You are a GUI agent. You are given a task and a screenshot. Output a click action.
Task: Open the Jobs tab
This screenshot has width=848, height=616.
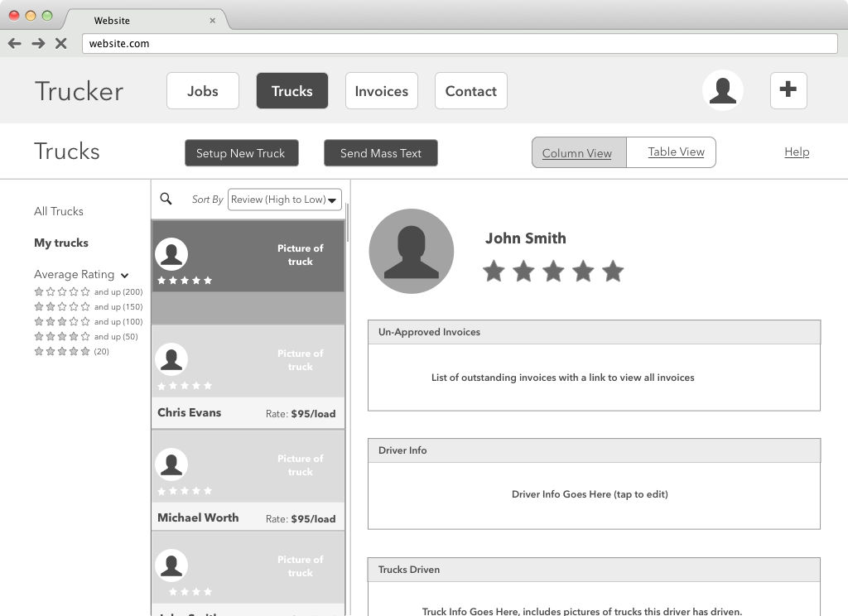[x=203, y=91]
